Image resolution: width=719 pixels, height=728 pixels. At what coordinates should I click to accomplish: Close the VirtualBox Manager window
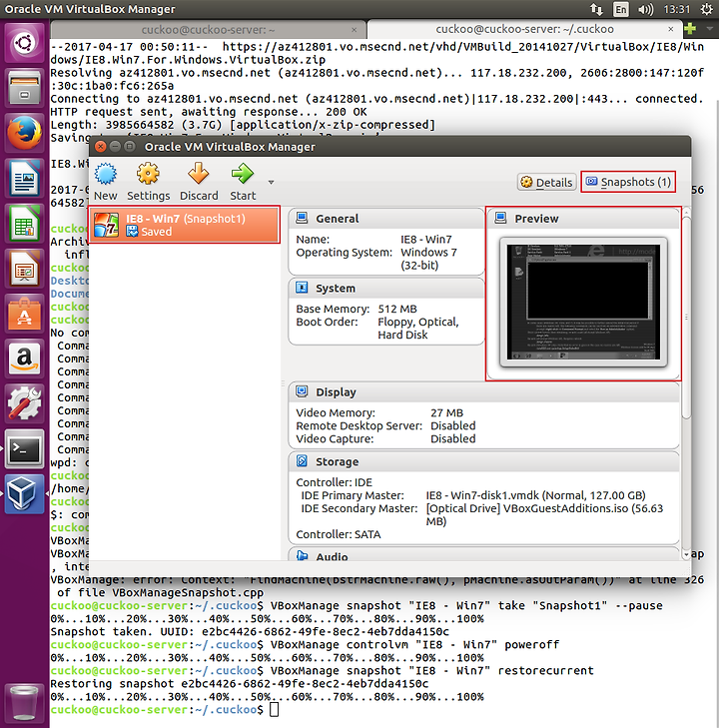coord(100,147)
